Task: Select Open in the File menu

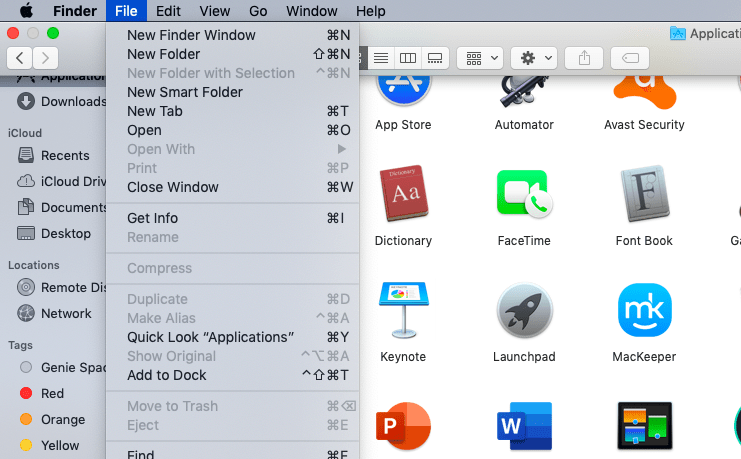Action: 233,130
